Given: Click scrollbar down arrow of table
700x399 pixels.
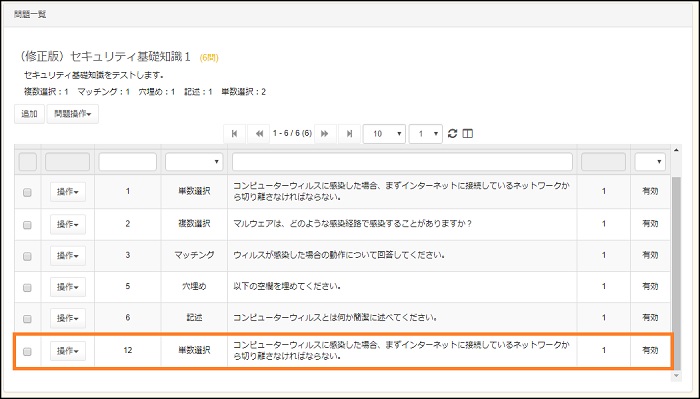Looking at the screenshot, I should 676,376.
